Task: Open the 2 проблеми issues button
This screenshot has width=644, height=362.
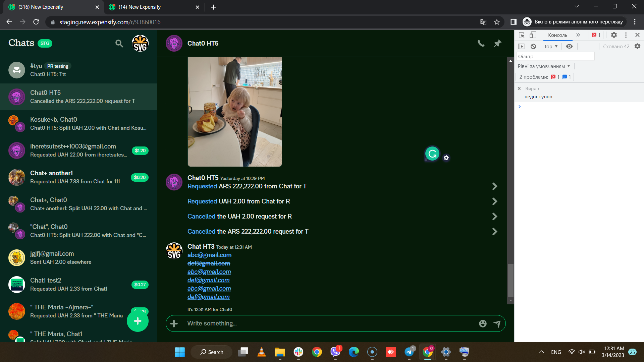Action: (544, 77)
